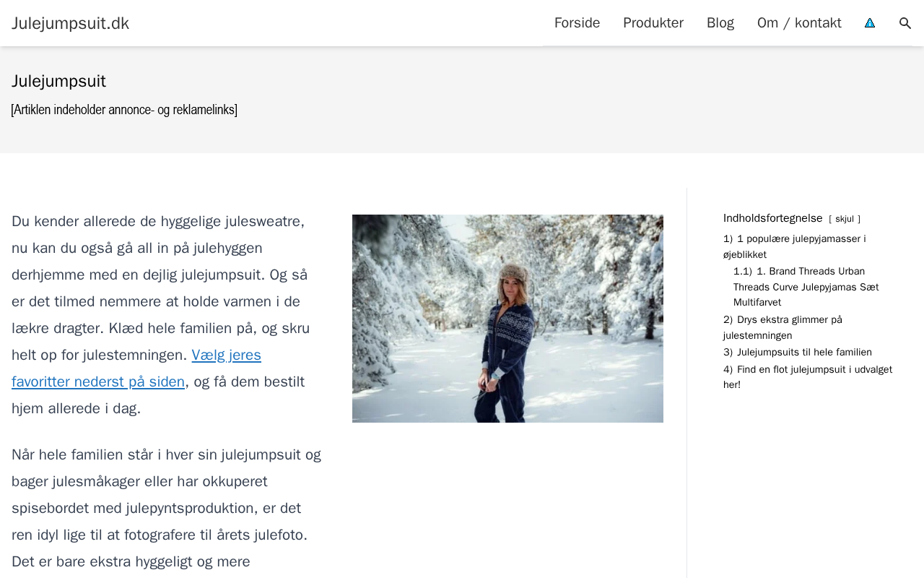The width and height of the screenshot is (924, 578).
Task: Go to 'Julejumpsuits til hele familien' section
Action: coord(803,352)
